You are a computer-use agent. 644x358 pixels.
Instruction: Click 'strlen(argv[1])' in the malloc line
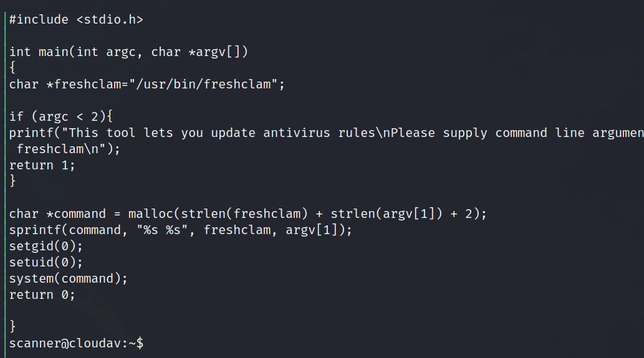pos(386,214)
